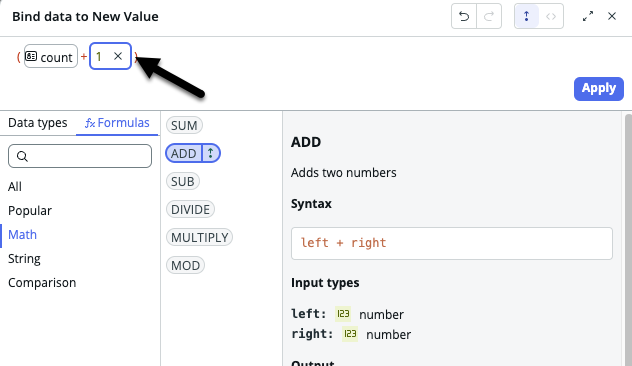632x366 pixels.
Task: Close the Bind data dialog
Action: 612,16
